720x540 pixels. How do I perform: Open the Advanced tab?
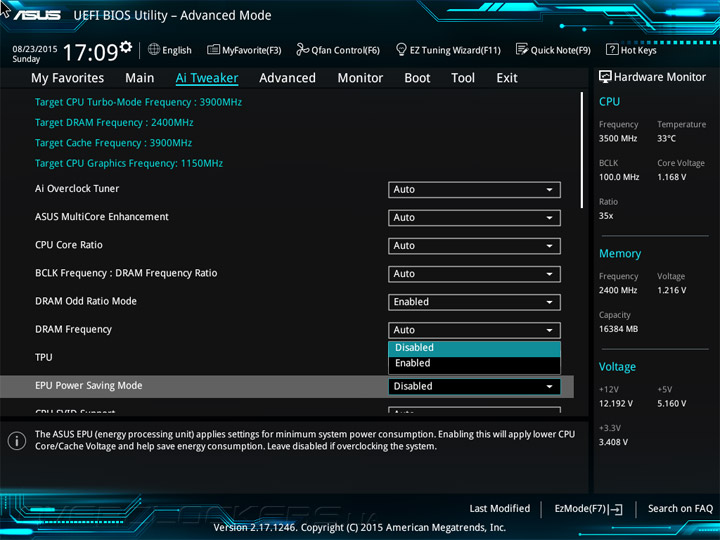pos(287,78)
